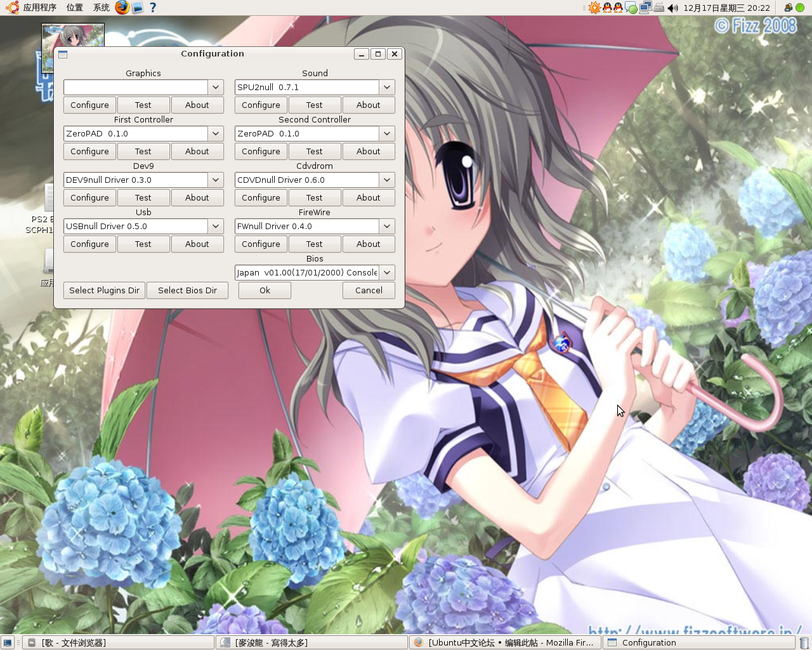Click Test under Cdvdrom

point(315,197)
